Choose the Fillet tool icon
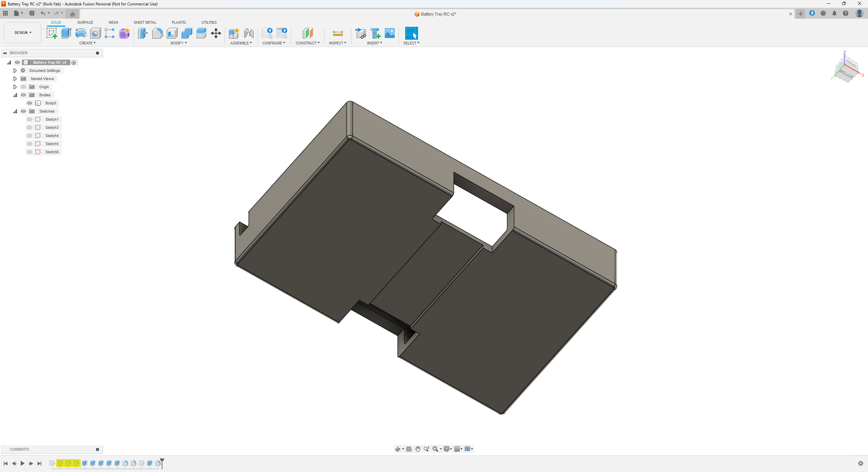This screenshot has width=868, height=472. pyautogui.click(x=157, y=33)
